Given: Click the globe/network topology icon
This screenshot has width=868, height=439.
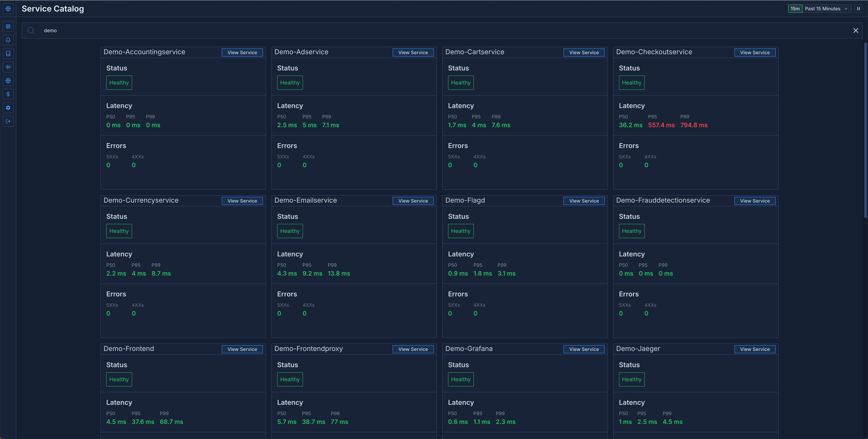Looking at the screenshot, I should pyautogui.click(x=8, y=81).
